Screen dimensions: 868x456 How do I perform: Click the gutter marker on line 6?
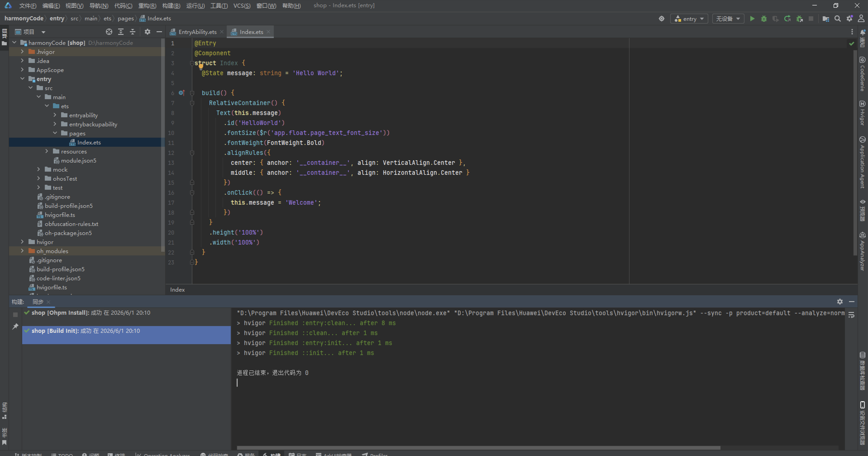click(182, 93)
